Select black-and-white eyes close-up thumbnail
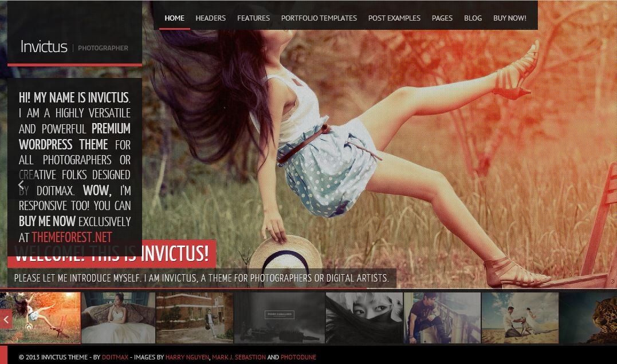617x364 pixels. pyautogui.click(x=364, y=318)
